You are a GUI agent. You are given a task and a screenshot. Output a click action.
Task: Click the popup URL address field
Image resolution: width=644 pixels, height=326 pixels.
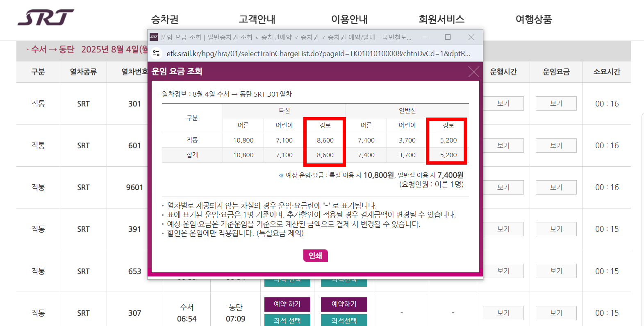tap(318, 54)
